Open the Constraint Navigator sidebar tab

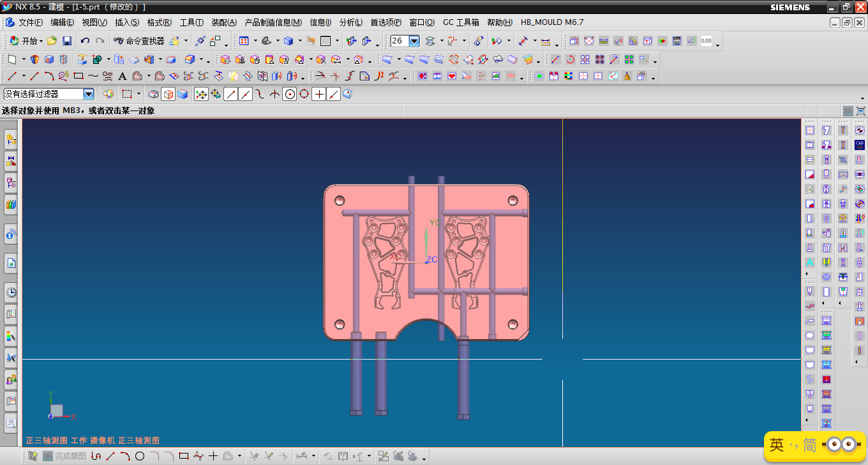pyautogui.click(x=11, y=161)
